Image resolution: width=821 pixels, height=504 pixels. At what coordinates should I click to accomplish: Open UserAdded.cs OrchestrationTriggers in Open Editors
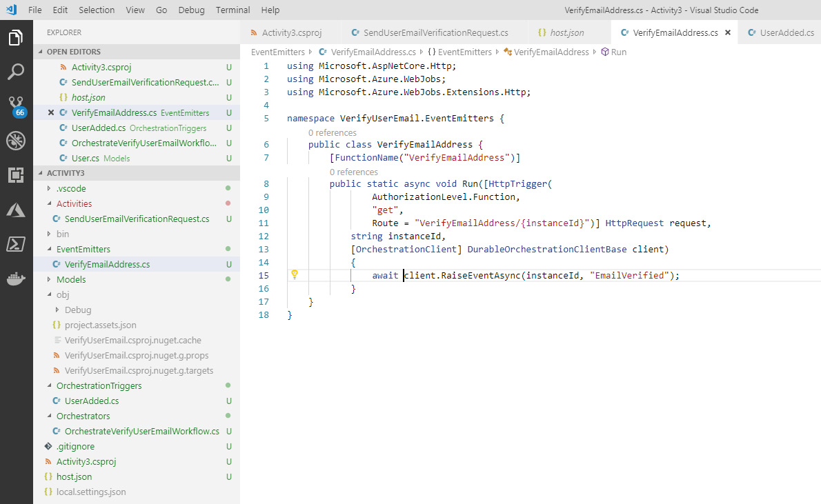(137, 128)
